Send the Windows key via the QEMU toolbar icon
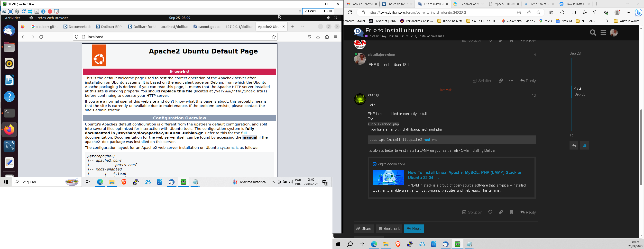Screen dimensions: 644x249 [x=30, y=11]
